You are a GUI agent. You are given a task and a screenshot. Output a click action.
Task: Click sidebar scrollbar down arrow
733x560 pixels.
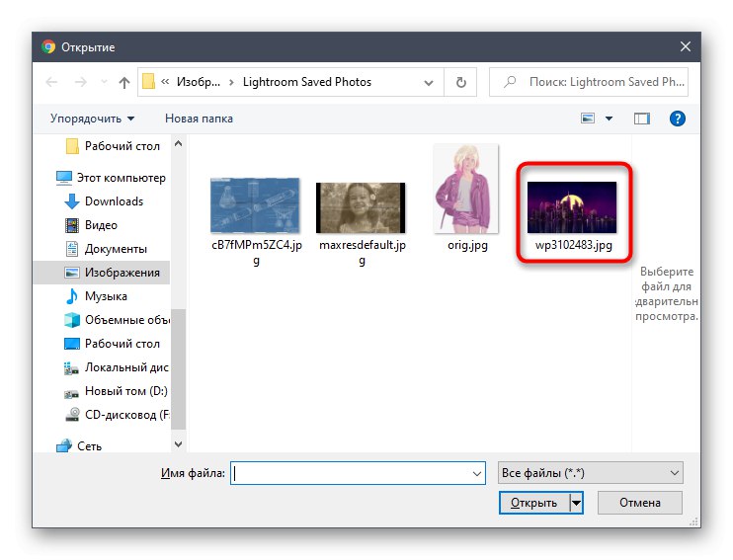(x=178, y=444)
